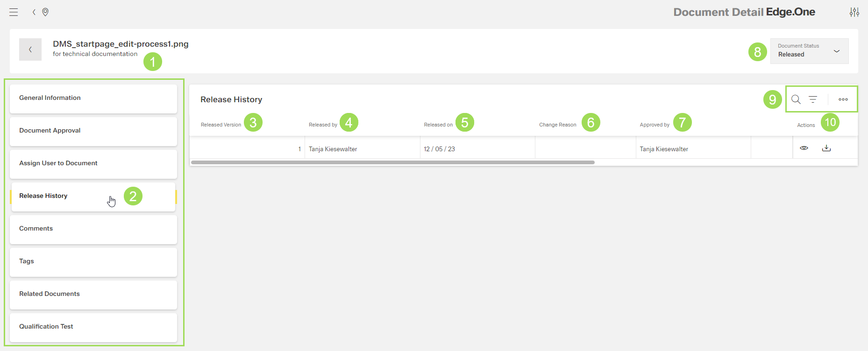
Task: Open the General Information tab
Action: (93, 98)
